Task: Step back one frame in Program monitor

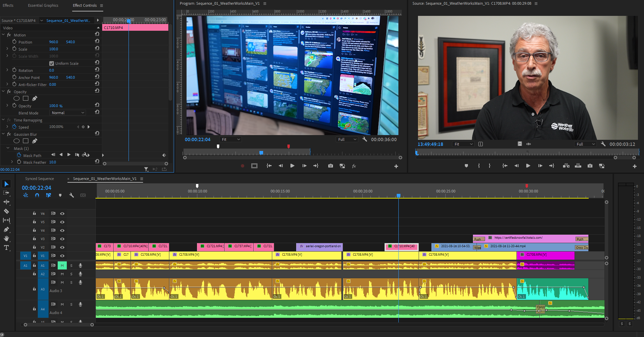Action: pyautogui.click(x=280, y=166)
